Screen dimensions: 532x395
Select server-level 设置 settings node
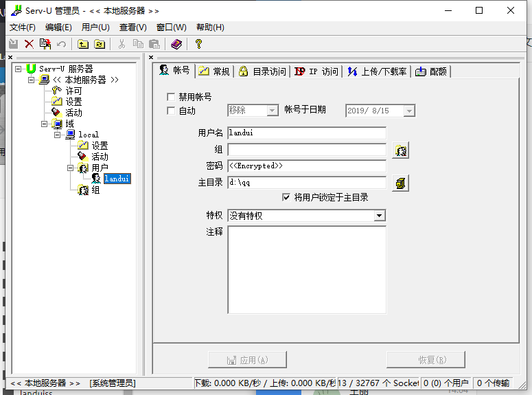(x=73, y=102)
